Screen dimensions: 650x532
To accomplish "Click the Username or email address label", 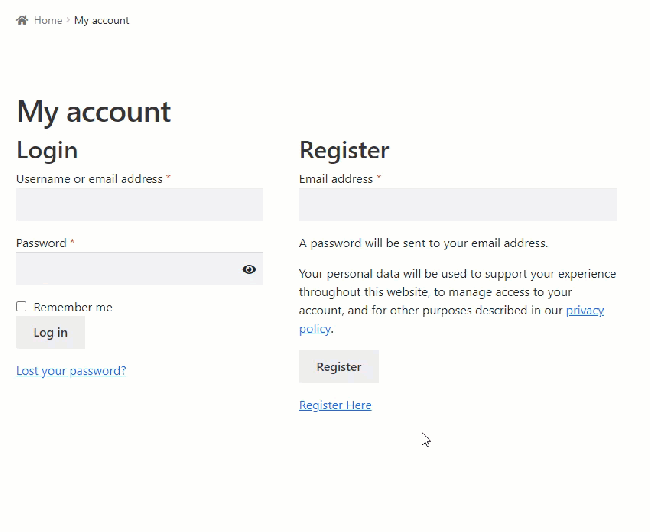I will tap(89, 179).
